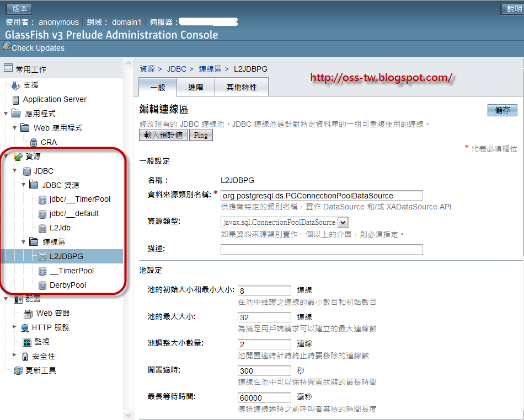Collapse the 資源 tree node
The image size is (524, 420).
[x=6, y=156]
